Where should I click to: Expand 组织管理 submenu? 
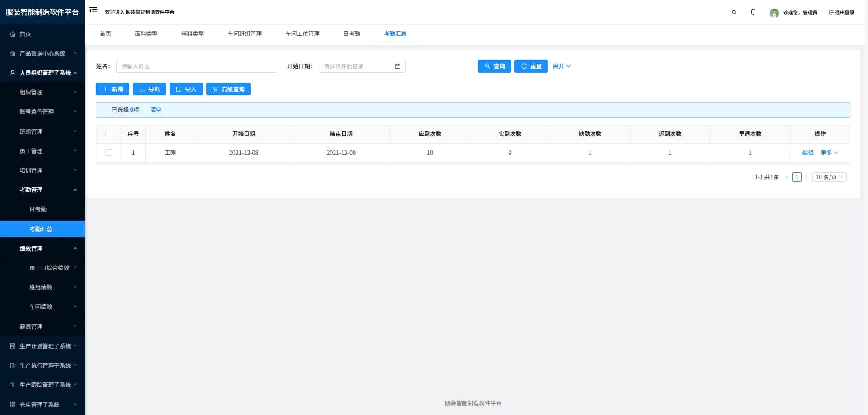42,92
